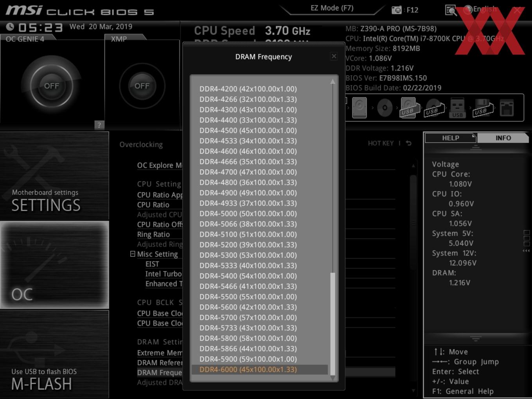Viewport: 532px width, 399px height.
Task: Open the OC GENIE question mark help
Action: (99, 125)
